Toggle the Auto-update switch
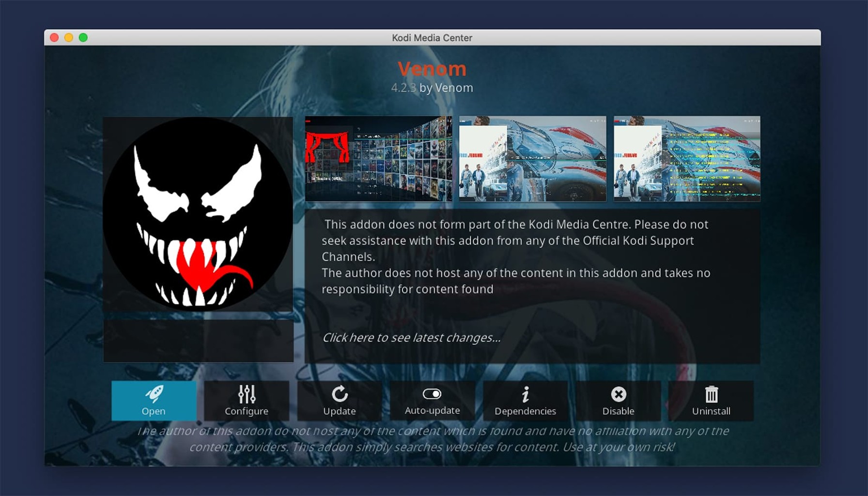The image size is (868, 496). pyautogui.click(x=432, y=394)
